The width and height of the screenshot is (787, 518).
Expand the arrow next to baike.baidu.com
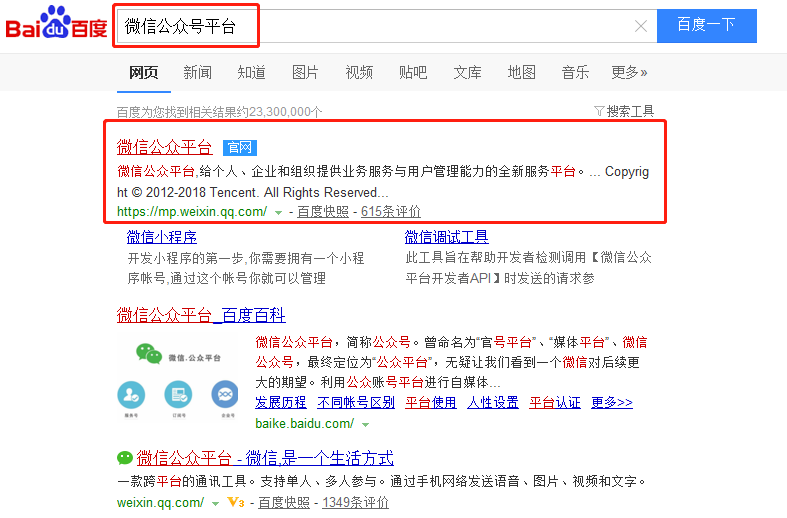pos(365,424)
